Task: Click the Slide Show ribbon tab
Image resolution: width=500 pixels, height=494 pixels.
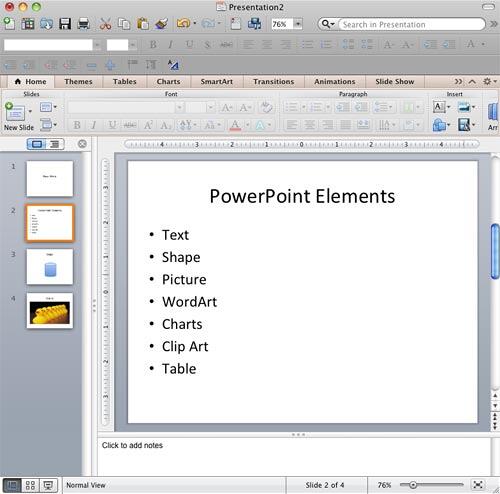Action: click(395, 81)
